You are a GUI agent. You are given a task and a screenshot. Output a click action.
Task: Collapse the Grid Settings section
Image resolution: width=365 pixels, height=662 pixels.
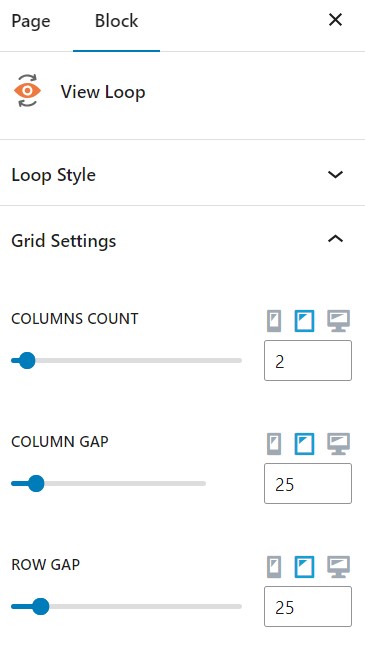click(335, 239)
